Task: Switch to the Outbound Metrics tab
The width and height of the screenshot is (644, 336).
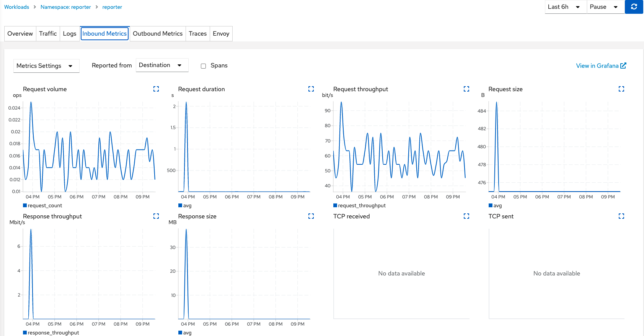Action: pyautogui.click(x=158, y=34)
